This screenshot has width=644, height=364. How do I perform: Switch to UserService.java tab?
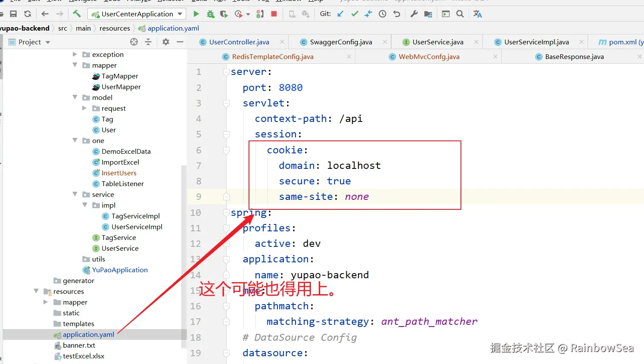(438, 42)
